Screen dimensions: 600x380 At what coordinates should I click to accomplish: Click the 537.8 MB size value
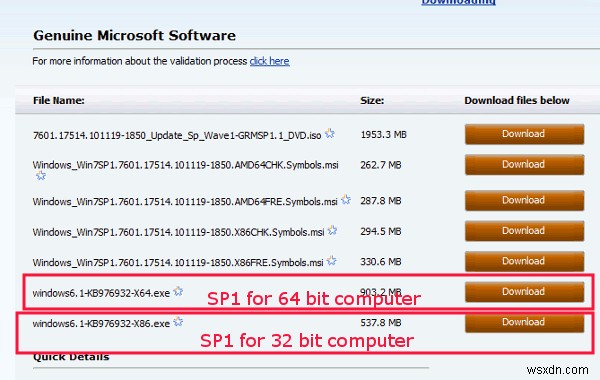point(381,323)
